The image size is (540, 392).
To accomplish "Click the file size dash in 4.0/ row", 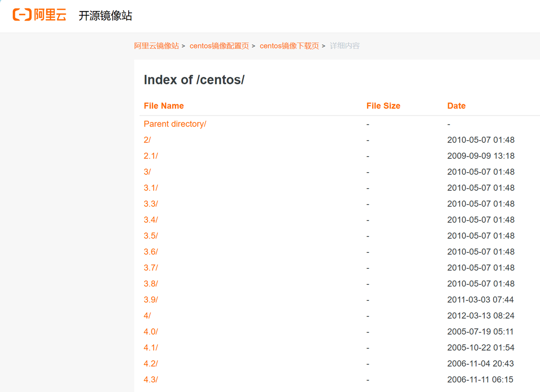I will tap(368, 332).
